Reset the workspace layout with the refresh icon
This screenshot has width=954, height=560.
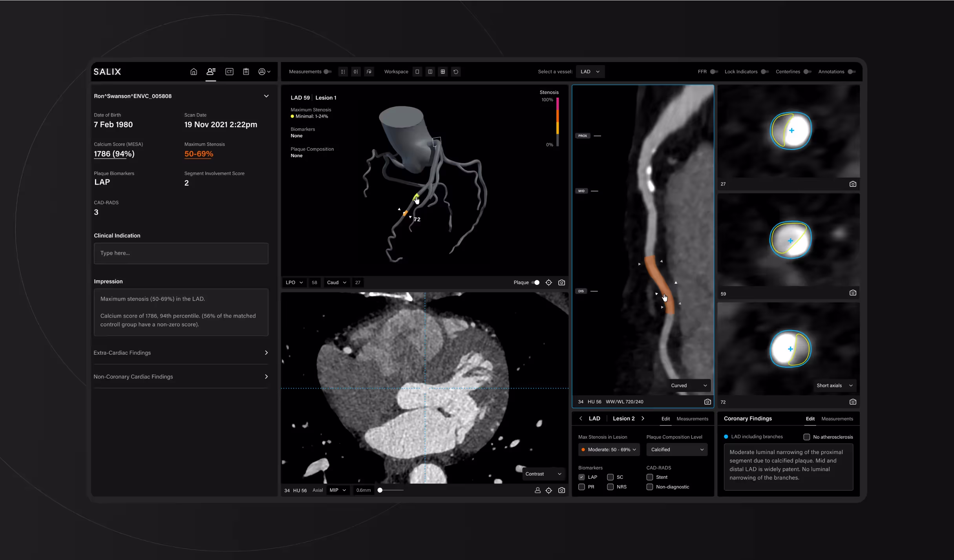[456, 72]
